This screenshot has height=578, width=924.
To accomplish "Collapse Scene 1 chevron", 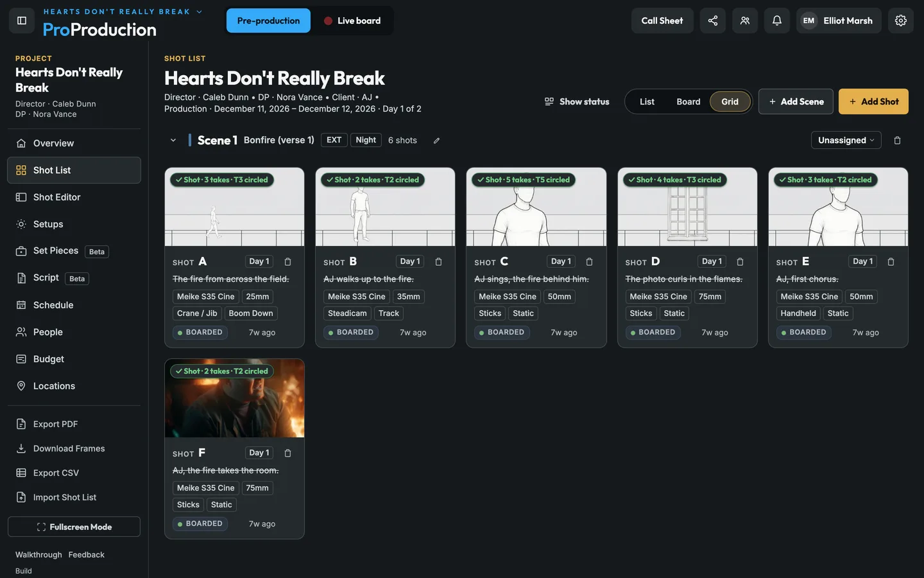I will (x=173, y=140).
